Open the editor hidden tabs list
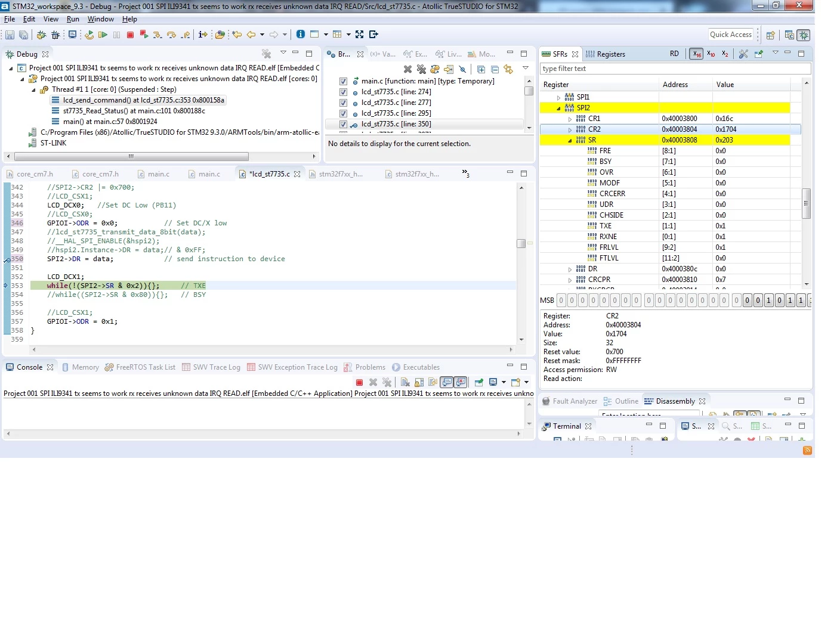This screenshot has width=840, height=632. pyautogui.click(x=465, y=174)
